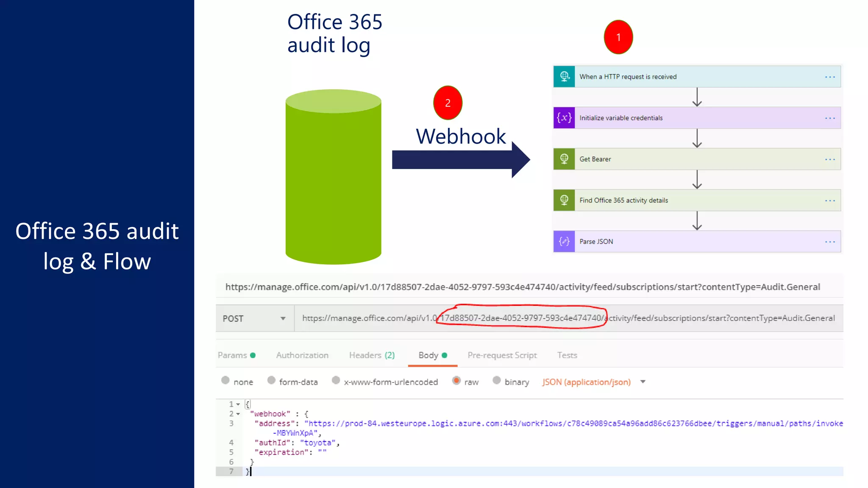
Task: Click the HTTP request trigger globe icon
Action: tap(564, 77)
